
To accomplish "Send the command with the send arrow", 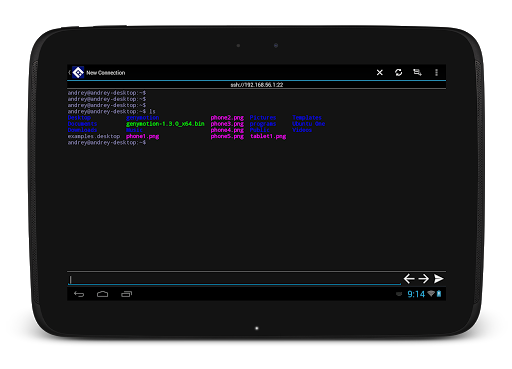I will pos(439,279).
